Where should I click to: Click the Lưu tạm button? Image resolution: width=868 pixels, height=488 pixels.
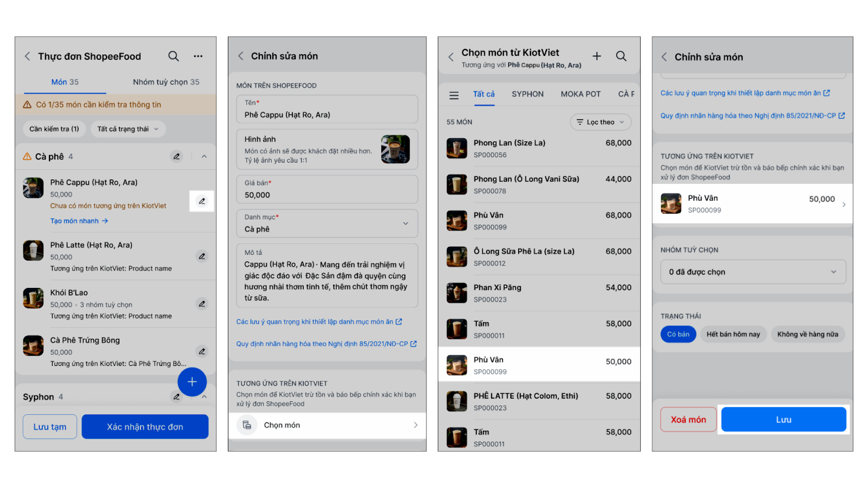pos(50,427)
